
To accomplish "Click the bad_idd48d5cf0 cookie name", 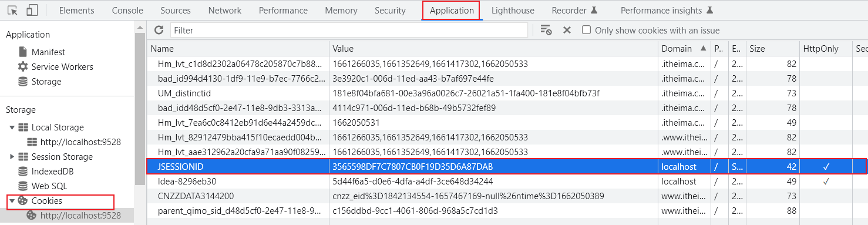I will tap(241, 108).
